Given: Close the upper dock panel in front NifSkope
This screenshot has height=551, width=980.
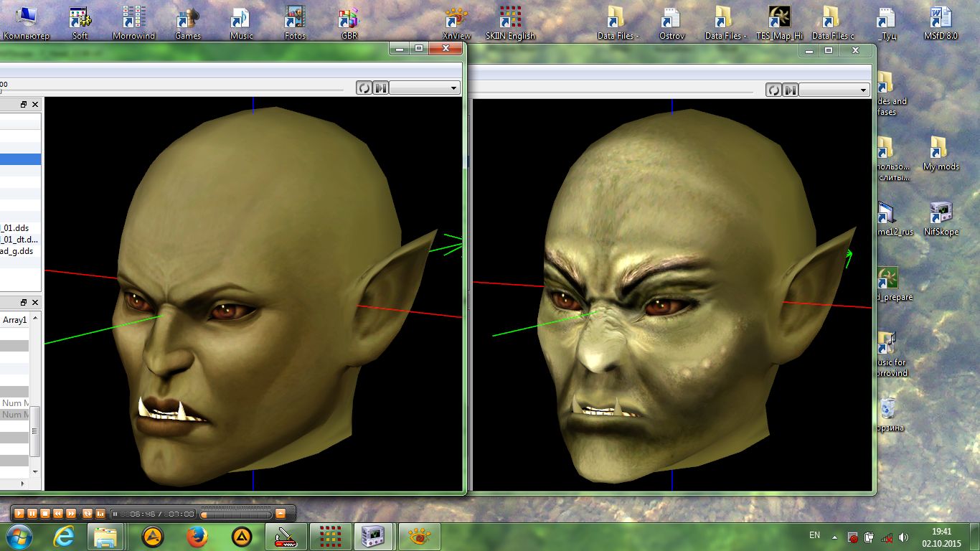Looking at the screenshot, I should point(35,105).
